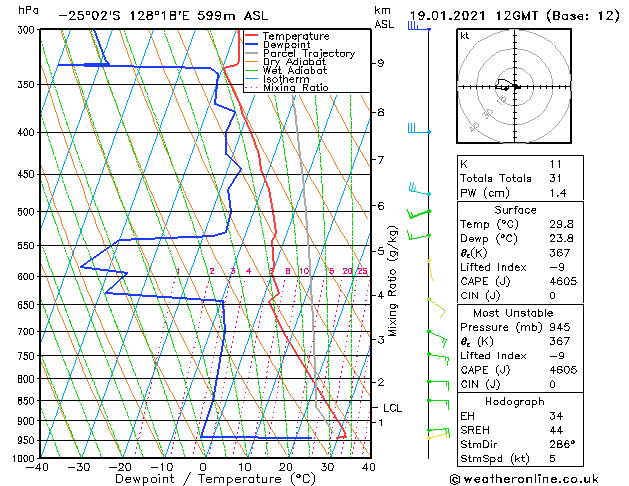Viewport: 629px width, 486px height.
Task: Click the green wind barb at 500 hPa
Action: coord(418,214)
